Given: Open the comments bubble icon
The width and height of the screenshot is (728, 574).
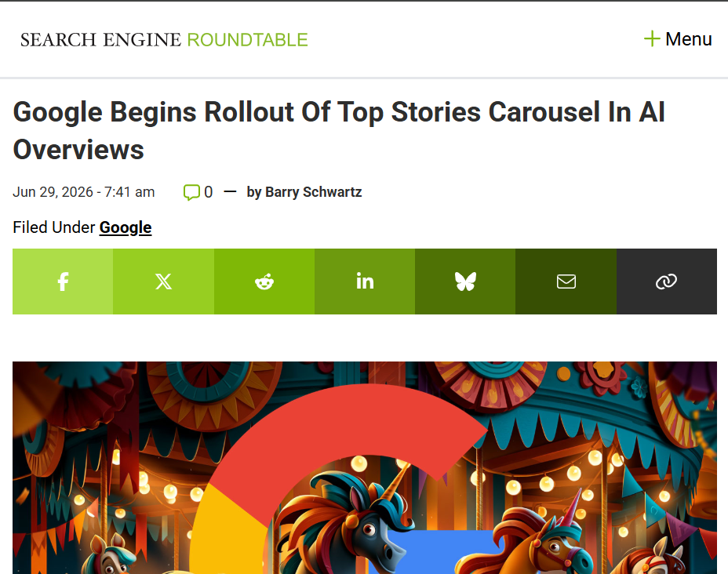Looking at the screenshot, I should [x=191, y=192].
